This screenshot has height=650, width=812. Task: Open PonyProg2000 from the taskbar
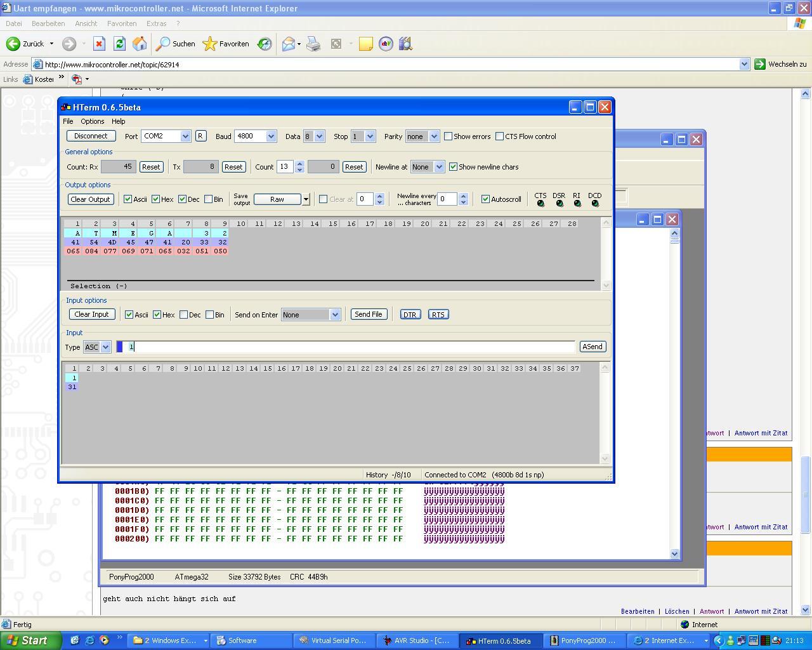pyautogui.click(x=586, y=640)
